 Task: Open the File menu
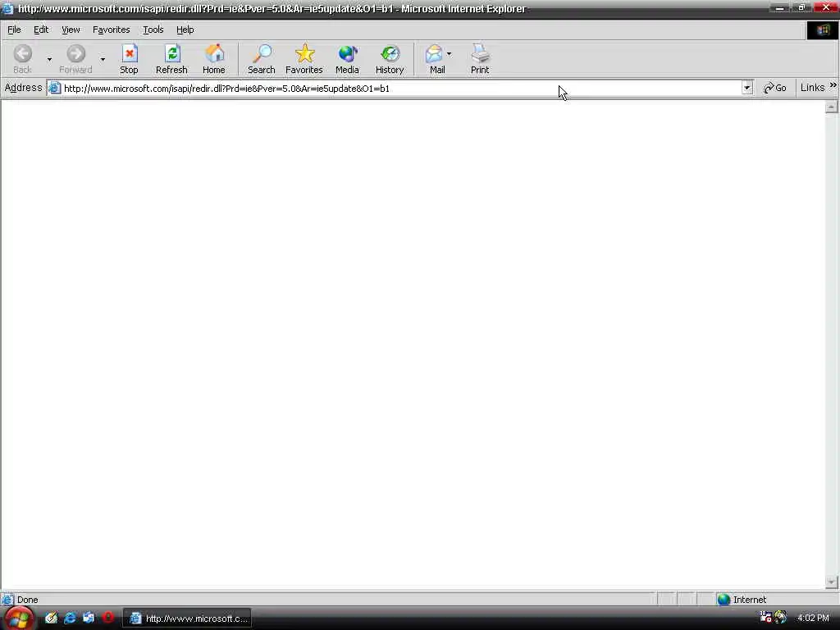tap(14, 30)
